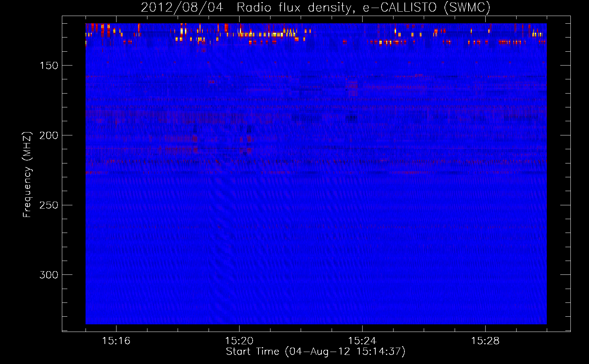The image size is (589, 364).
Task: Click the 250 frequency tick label
Action: (x=49, y=205)
